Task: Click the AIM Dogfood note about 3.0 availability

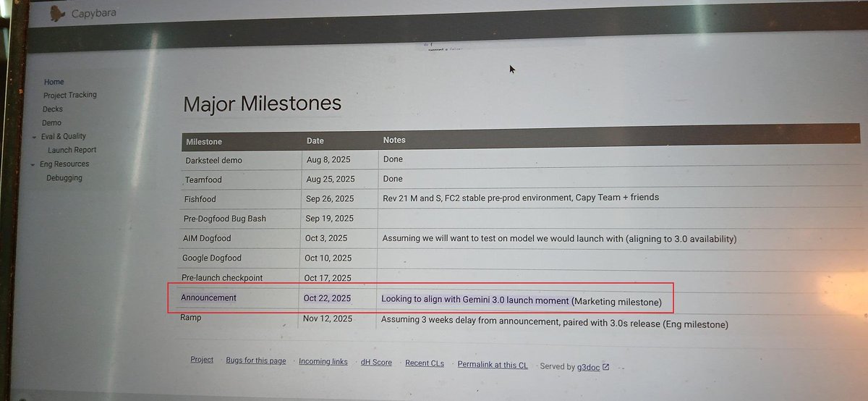Action: 559,238
